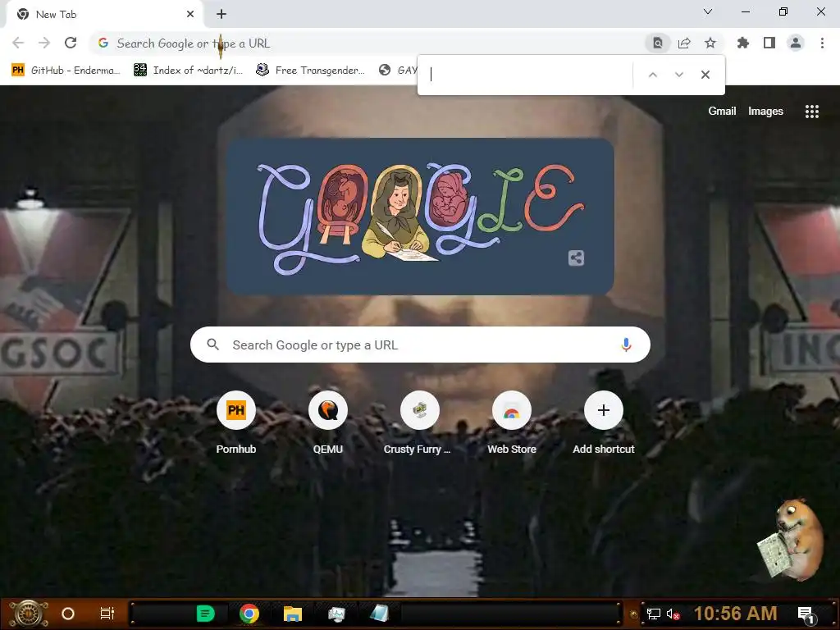Screen dimensions: 840x630
Task: Open Cortana circle in taskbar
Action: [x=68, y=614]
